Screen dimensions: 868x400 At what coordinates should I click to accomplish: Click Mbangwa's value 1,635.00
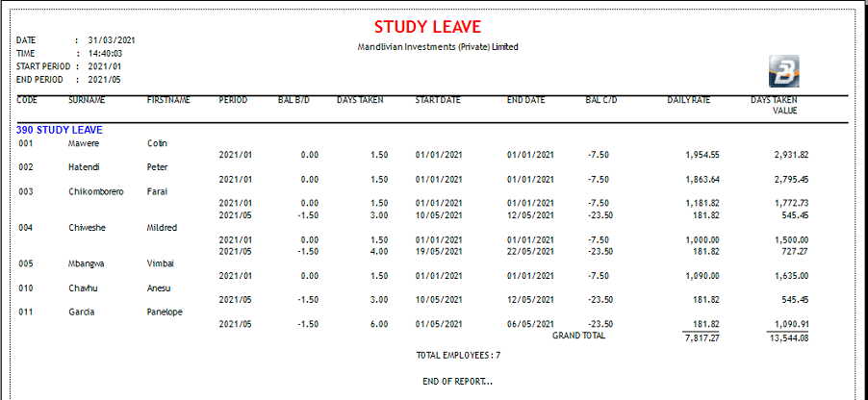pyautogui.click(x=791, y=276)
